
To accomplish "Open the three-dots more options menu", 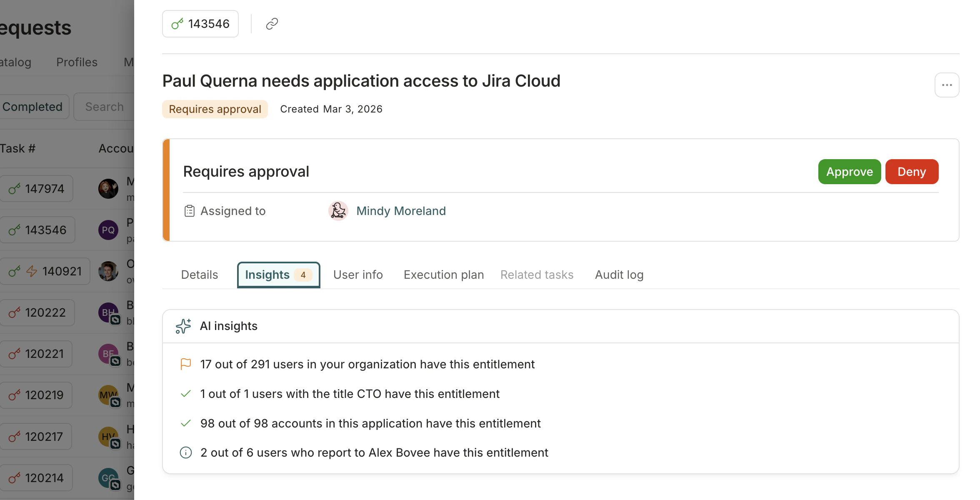I will [x=947, y=85].
